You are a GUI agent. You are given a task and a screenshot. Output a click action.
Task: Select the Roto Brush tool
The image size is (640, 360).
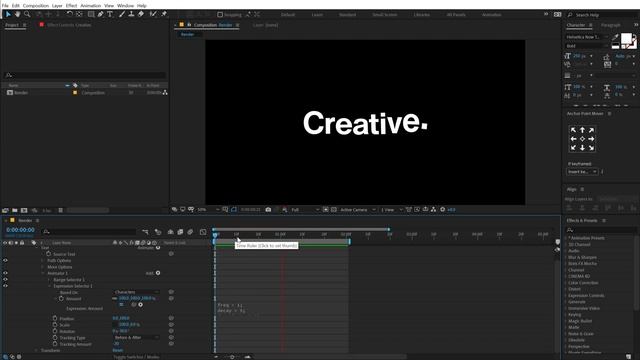[x=153, y=14]
